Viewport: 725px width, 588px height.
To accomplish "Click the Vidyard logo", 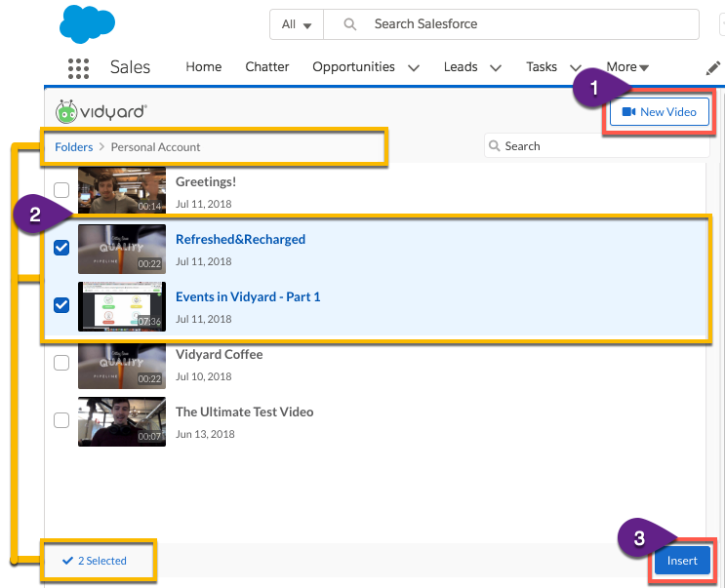I will 101,112.
